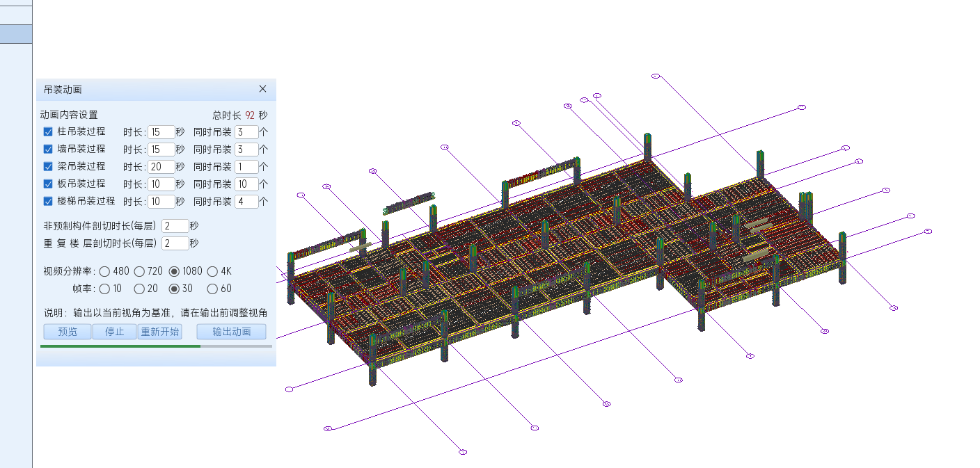980x468 pixels.
Task: Click the 柱吊装过程 duration field
Action: [x=161, y=132]
